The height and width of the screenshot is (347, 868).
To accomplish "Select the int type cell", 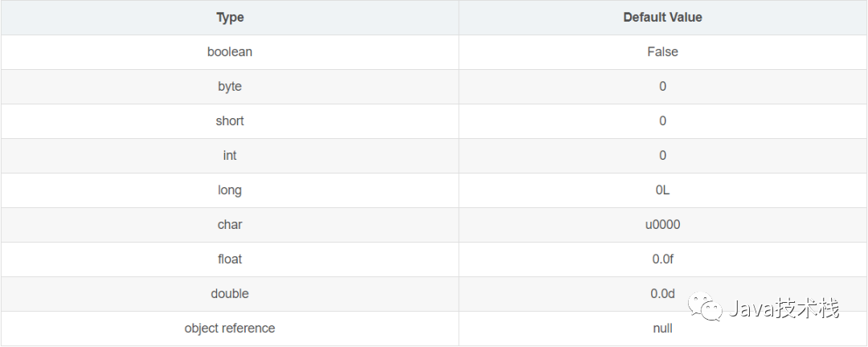I will pyautogui.click(x=230, y=156).
